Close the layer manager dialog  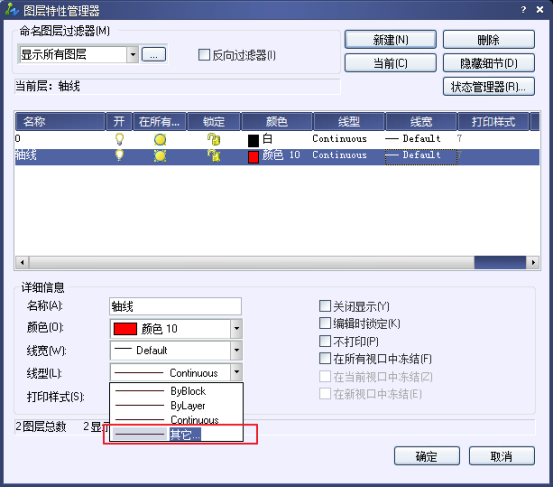[540, 10]
